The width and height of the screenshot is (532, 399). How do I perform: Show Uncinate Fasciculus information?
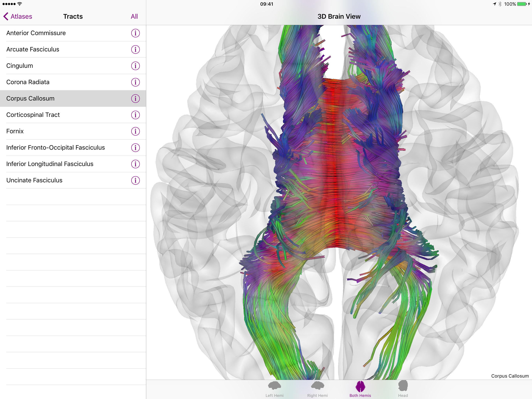point(135,180)
